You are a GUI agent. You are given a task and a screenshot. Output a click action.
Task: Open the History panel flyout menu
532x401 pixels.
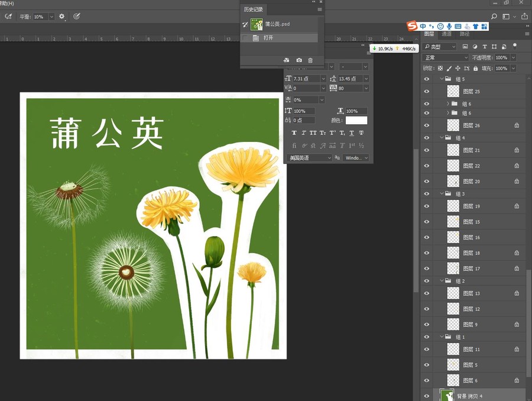pos(320,9)
